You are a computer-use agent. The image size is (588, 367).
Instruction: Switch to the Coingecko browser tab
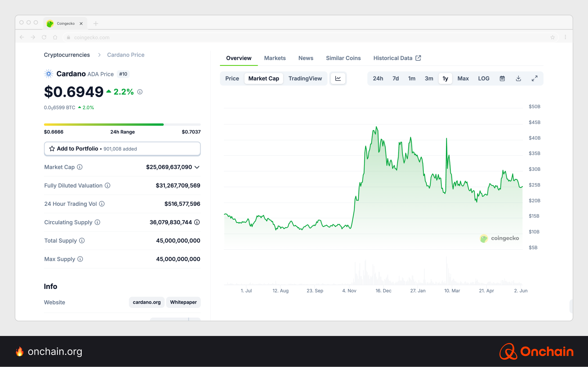[x=66, y=24]
